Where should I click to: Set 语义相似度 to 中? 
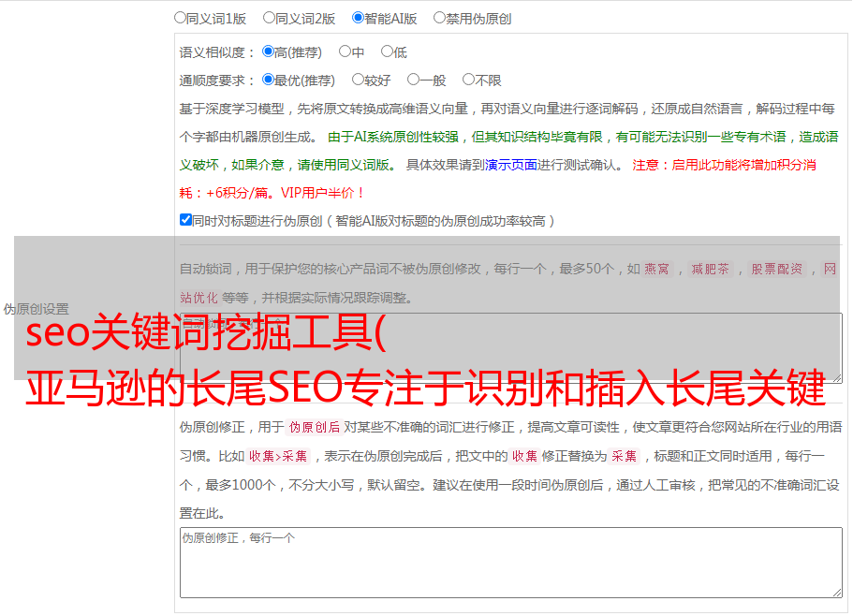point(345,51)
